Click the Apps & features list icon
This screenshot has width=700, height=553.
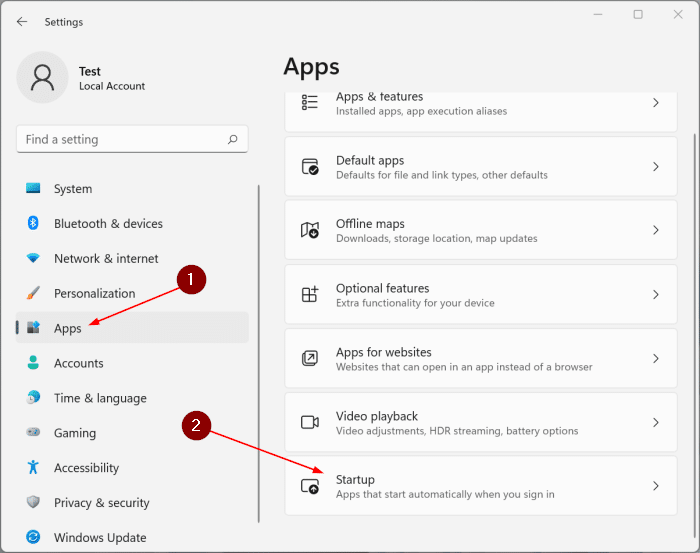[310, 102]
